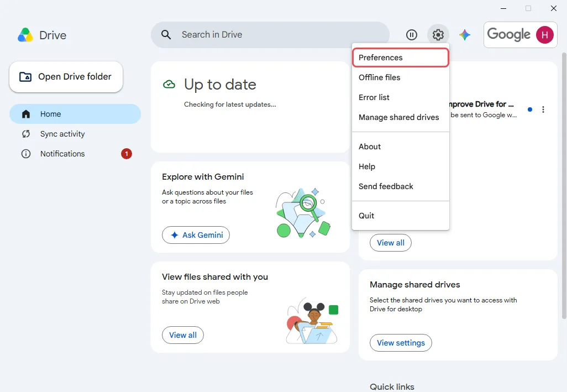Click the 'Improve Drive for...' notification title

(x=482, y=104)
